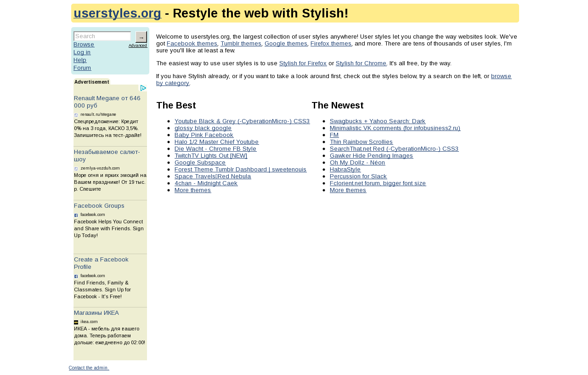Open the Help link in sidebar
Screen dimensions: 588x375
(x=80, y=60)
